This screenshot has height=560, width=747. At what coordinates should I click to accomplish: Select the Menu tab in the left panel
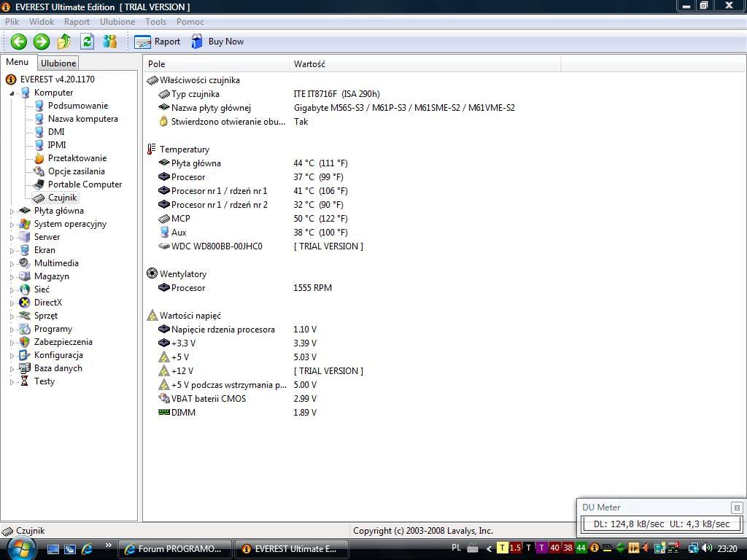click(x=18, y=63)
